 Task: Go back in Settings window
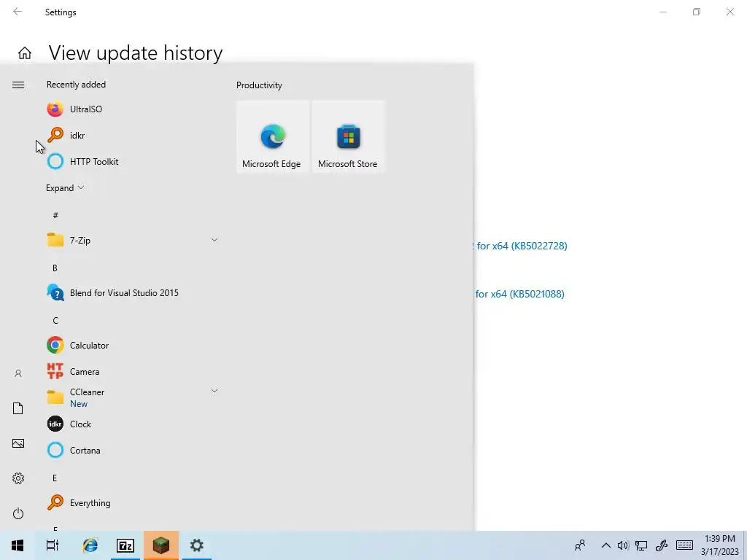click(18, 12)
